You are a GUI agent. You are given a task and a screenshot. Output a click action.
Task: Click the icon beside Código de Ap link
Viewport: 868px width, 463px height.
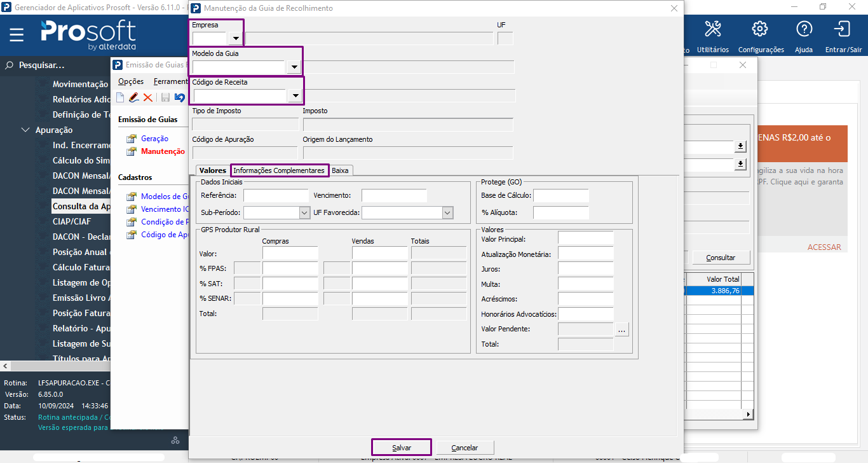coord(132,235)
